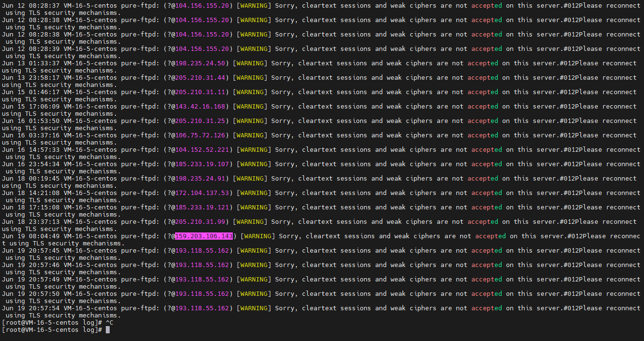Select IP address 205.210.31.44
Image resolution: width=644 pixels, height=341 pixels.
click(200, 78)
